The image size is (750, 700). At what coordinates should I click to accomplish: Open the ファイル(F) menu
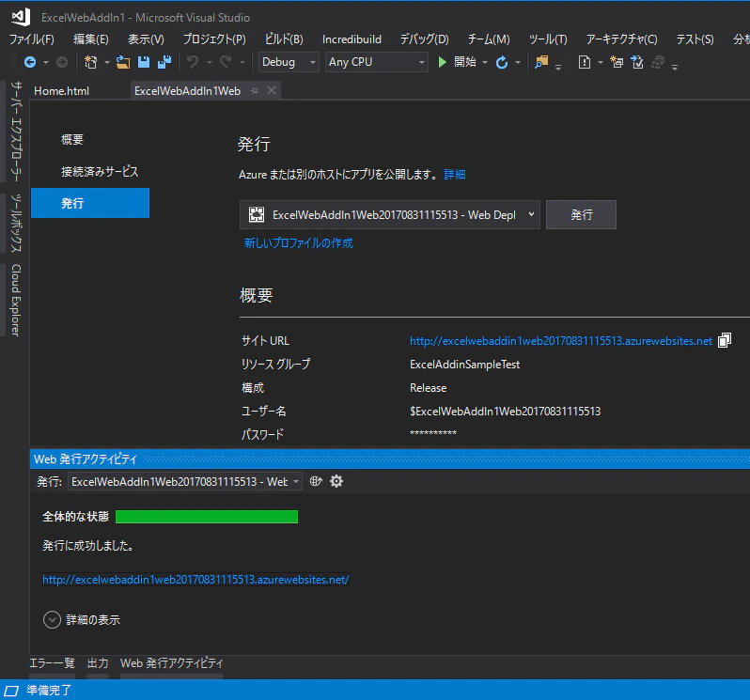click(32, 39)
